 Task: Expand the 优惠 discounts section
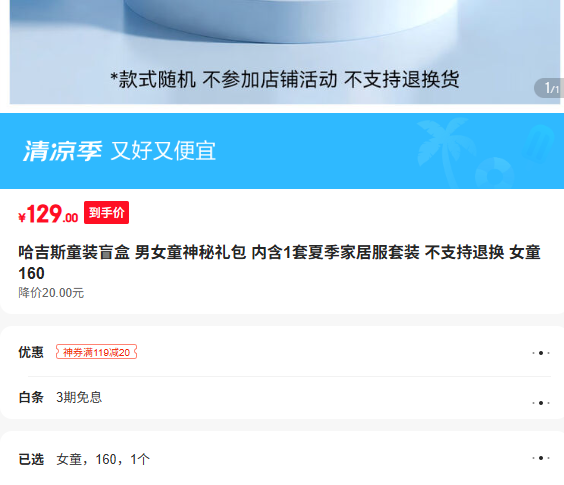click(284, 352)
